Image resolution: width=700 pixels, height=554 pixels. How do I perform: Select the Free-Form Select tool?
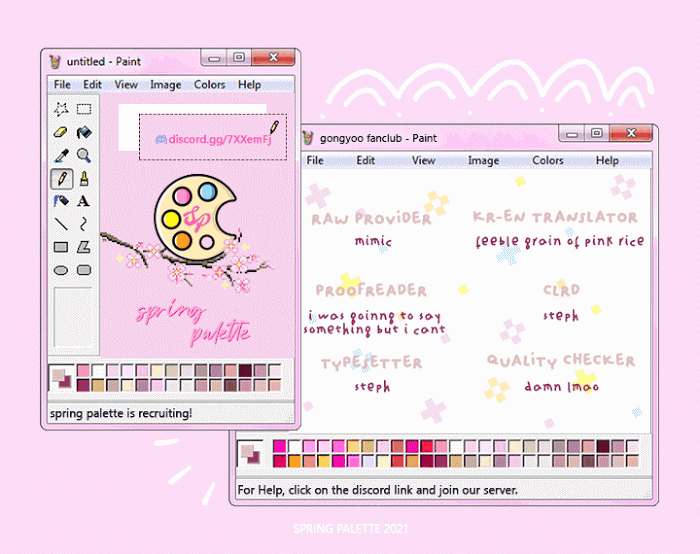click(x=61, y=109)
